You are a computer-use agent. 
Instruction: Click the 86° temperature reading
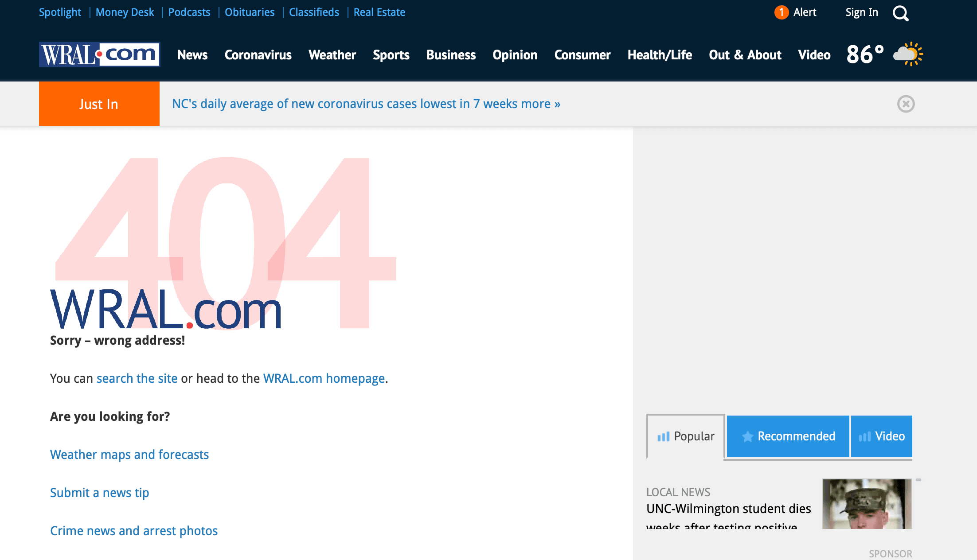[864, 54]
